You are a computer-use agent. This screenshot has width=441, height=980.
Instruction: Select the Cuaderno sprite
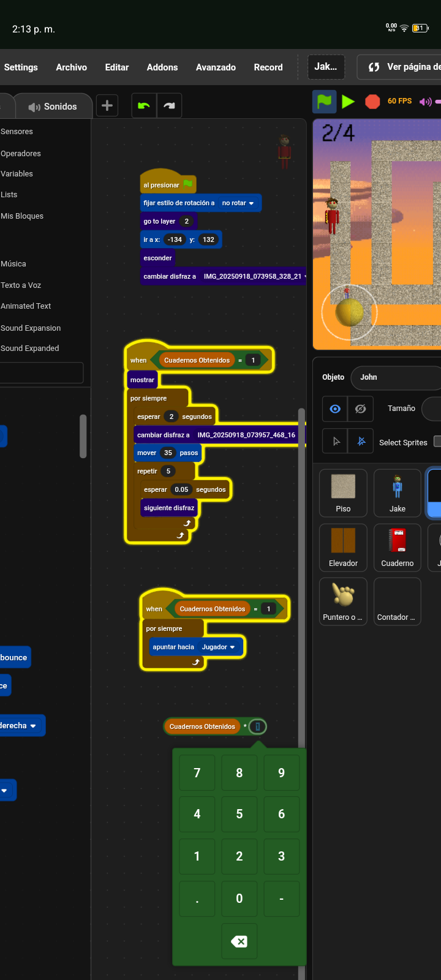(x=398, y=548)
